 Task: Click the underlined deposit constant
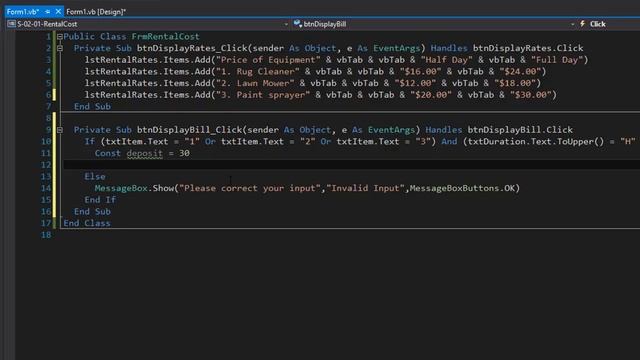144,153
